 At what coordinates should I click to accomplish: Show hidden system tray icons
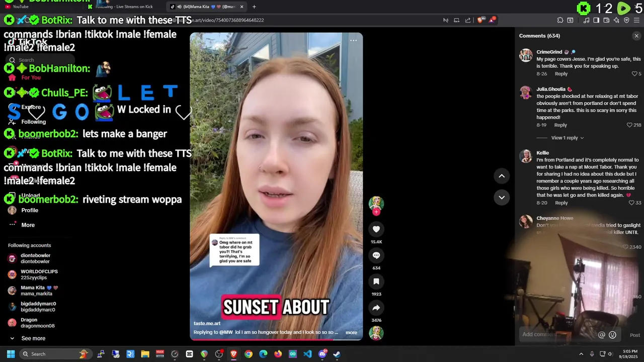(581, 354)
